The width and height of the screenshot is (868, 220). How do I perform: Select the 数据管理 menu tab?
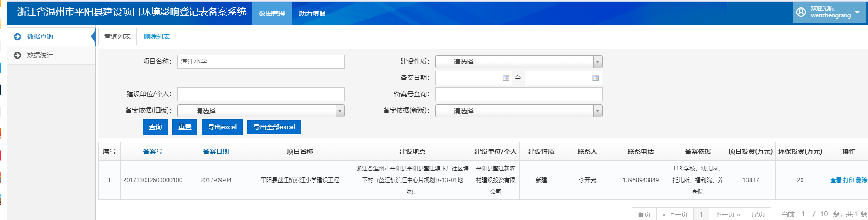[x=272, y=14]
